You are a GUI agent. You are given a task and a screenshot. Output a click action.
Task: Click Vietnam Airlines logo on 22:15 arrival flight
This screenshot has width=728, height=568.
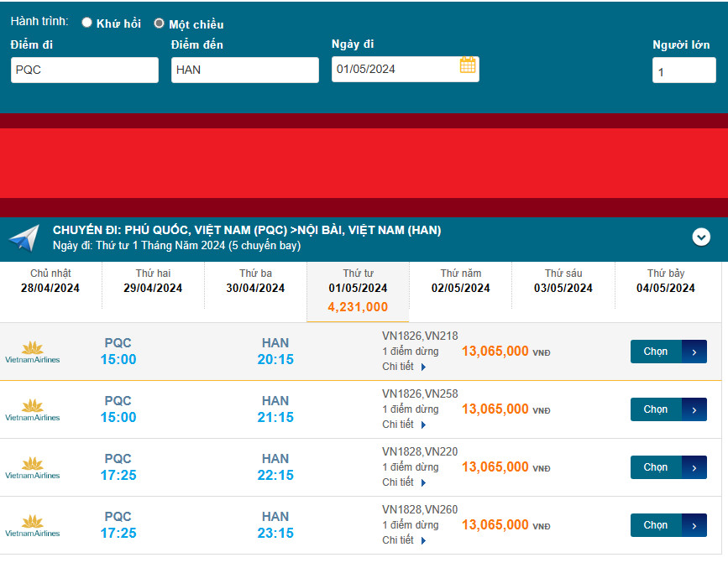click(33, 467)
